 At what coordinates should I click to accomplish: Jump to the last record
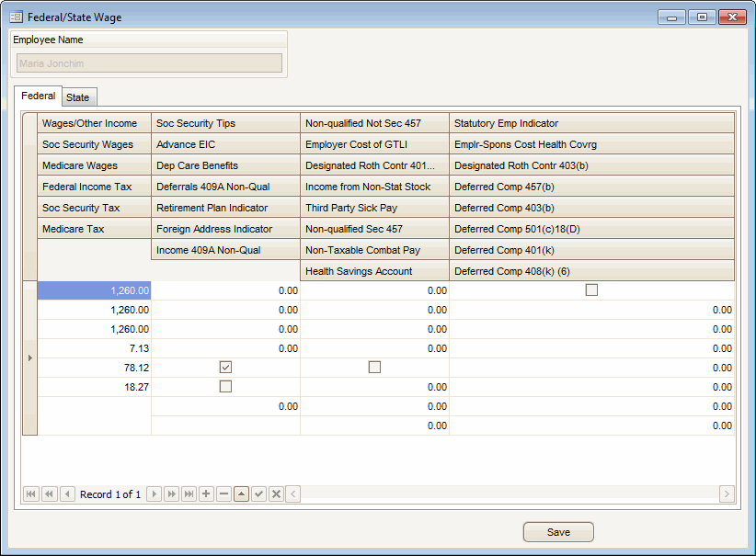189,494
